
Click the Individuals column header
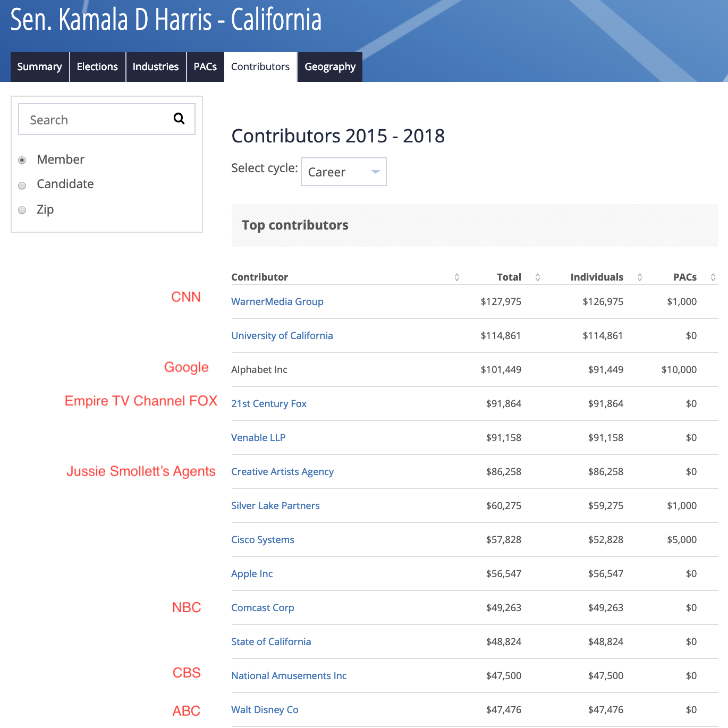click(597, 277)
